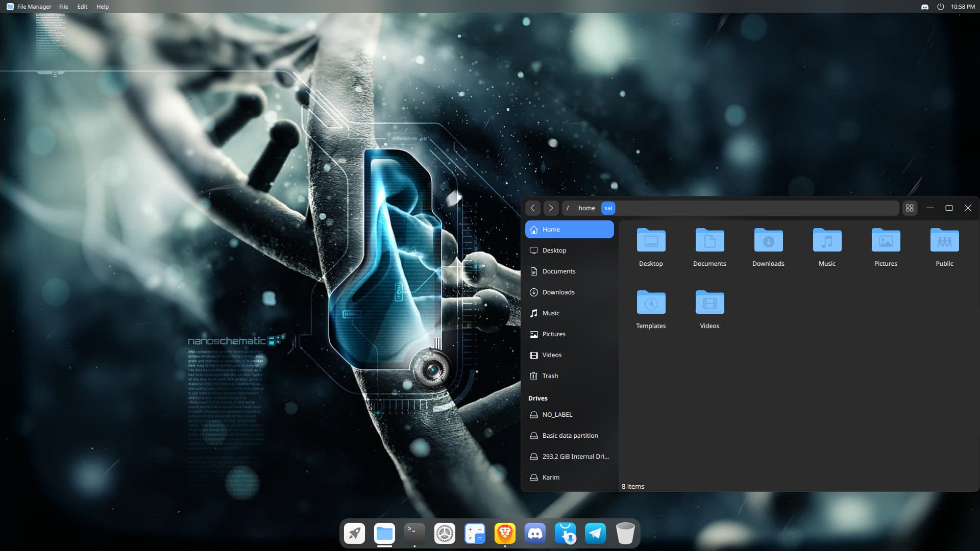980x551 pixels.
Task: Open the 293.2 GiB Internal Drive
Action: point(569,457)
